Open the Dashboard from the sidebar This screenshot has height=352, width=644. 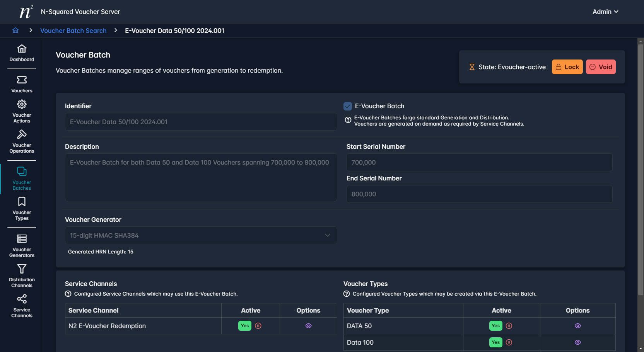[22, 53]
